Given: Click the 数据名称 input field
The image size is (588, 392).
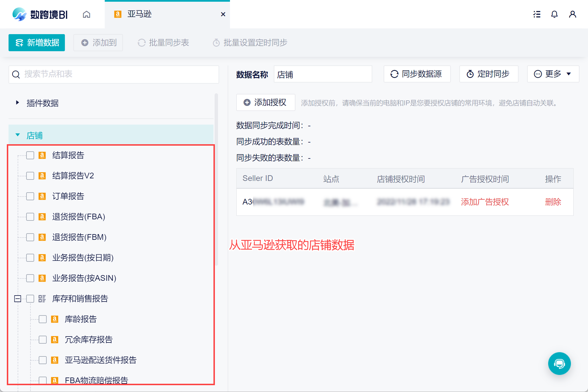Looking at the screenshot, I should [x=322, y=75].
